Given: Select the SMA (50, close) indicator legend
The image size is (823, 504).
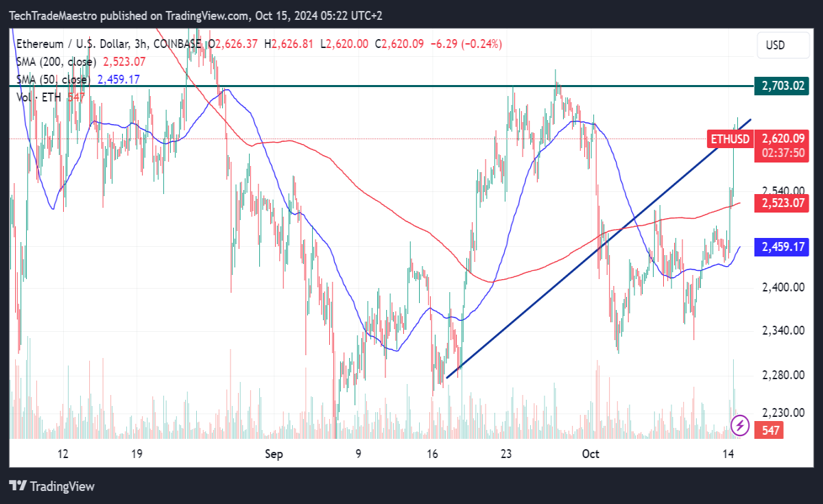Looking at the screenshot, I should tap(53, 80).
